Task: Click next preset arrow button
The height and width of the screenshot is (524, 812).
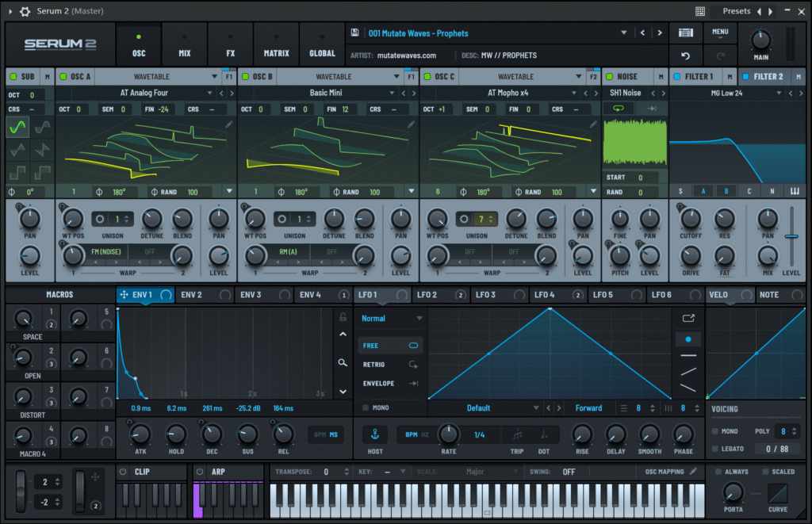Action: click(x=659, y=33)
